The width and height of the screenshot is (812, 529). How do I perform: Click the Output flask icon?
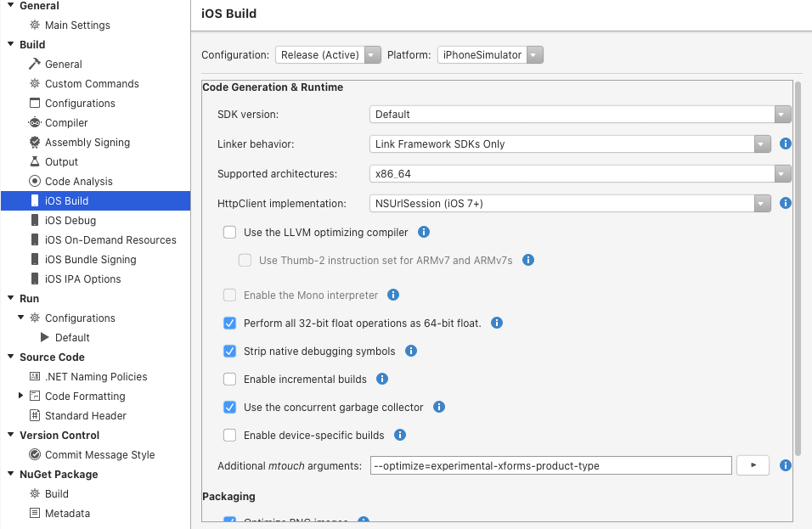(35, 161)
